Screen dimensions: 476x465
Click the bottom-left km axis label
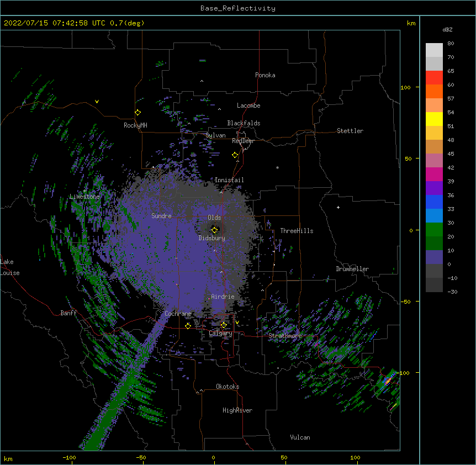click(8, 458)
